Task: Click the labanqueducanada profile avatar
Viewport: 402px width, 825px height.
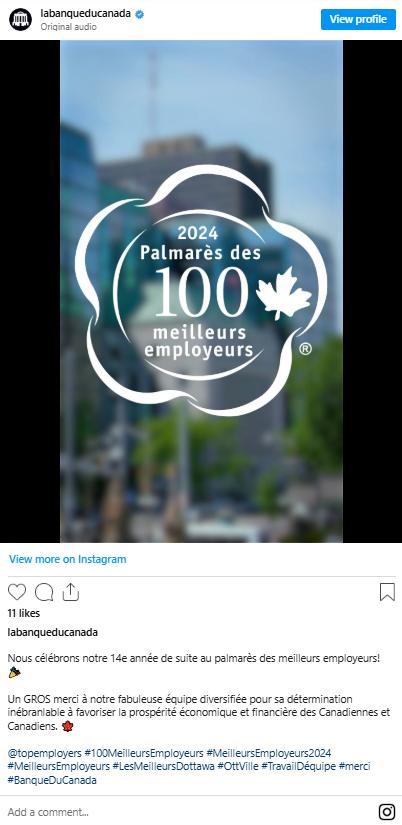Action: tap(21, 19)
